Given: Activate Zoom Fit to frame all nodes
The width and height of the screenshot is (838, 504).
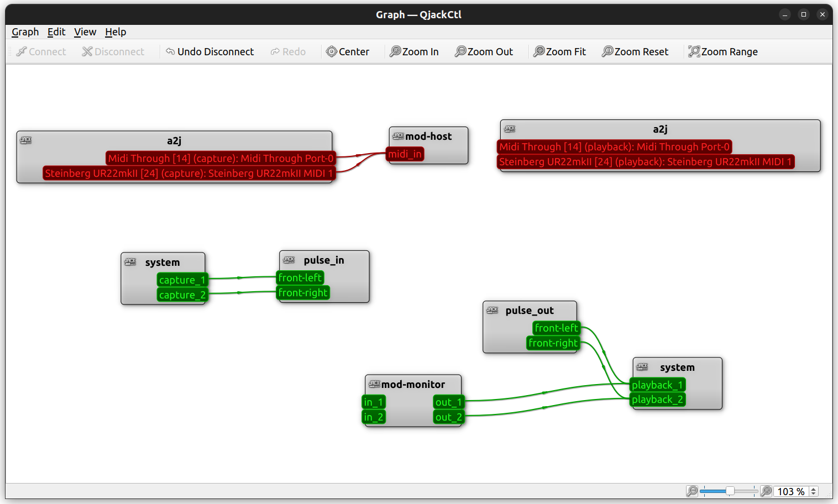Looking at the screenshot, I should point(560,51).
